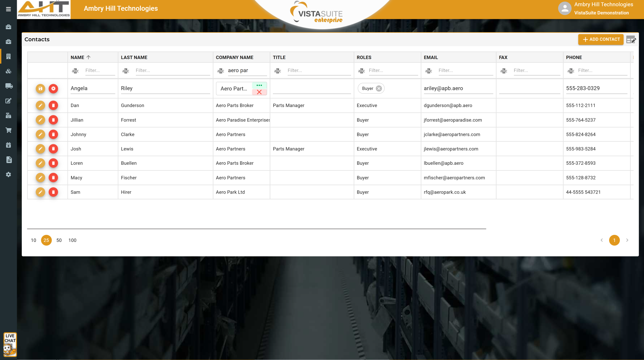Sort by the Roles column header
The image size is (644, 360).
pos(364,57)
